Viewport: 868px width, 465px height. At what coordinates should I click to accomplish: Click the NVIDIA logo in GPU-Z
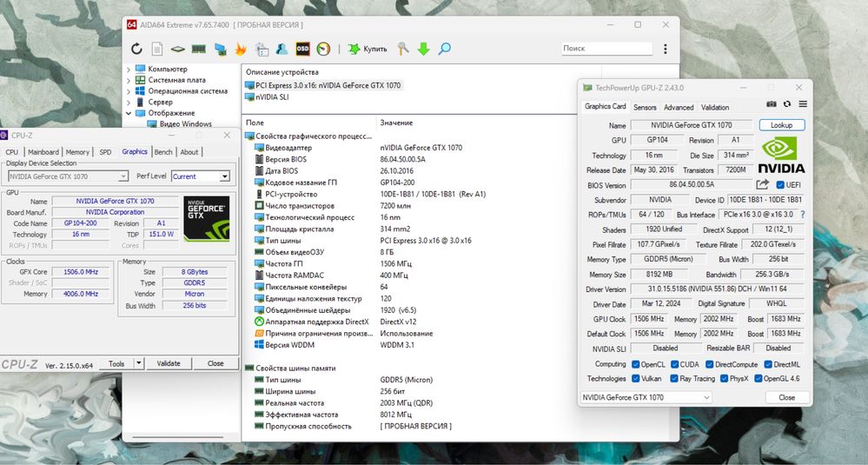781,155
